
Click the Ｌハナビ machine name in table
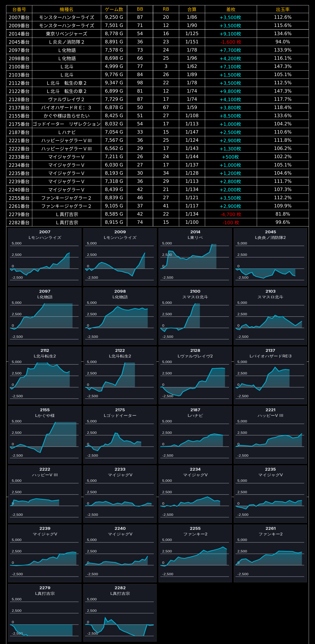click(x=67, y=132)
